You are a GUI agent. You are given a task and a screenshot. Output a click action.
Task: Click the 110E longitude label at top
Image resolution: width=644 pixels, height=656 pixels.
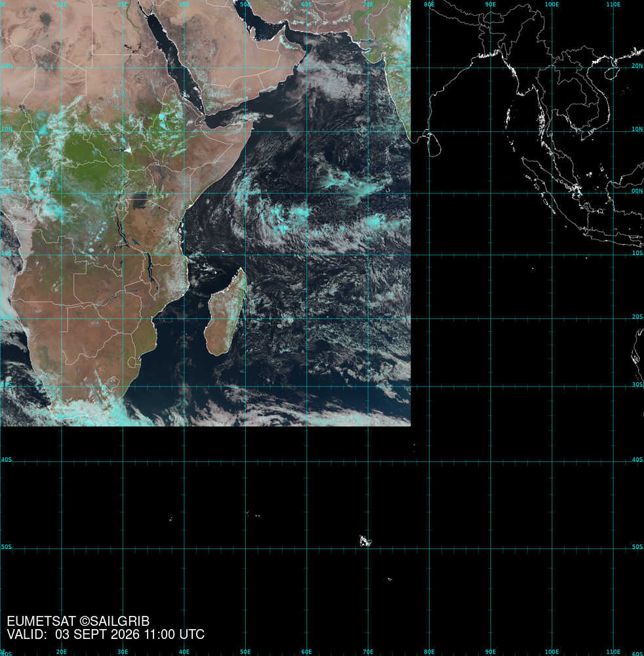coord(613,4)
